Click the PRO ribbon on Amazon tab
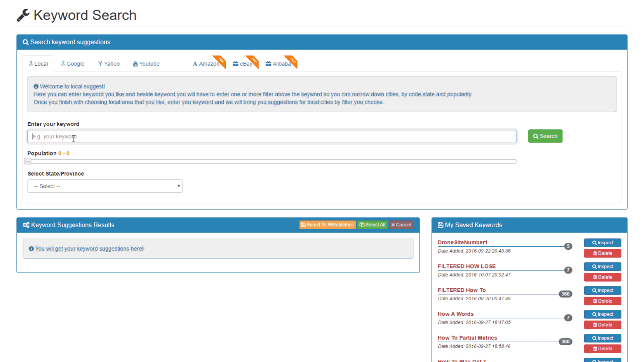Screen dimensions: 644x362 [x=220, y=61]
